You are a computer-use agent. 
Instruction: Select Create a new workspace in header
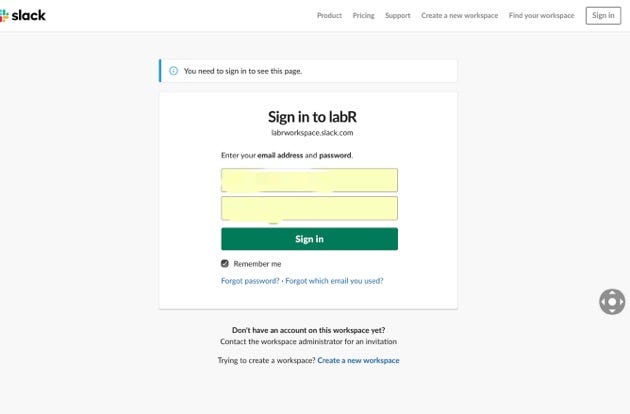[x=459, y=15]
